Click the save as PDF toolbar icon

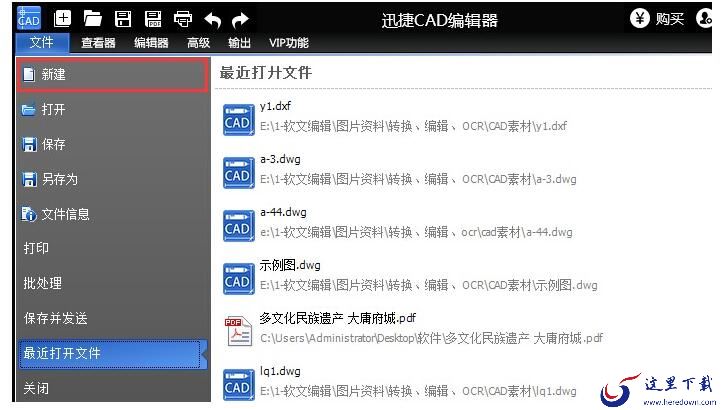click(x=153, y=19)
